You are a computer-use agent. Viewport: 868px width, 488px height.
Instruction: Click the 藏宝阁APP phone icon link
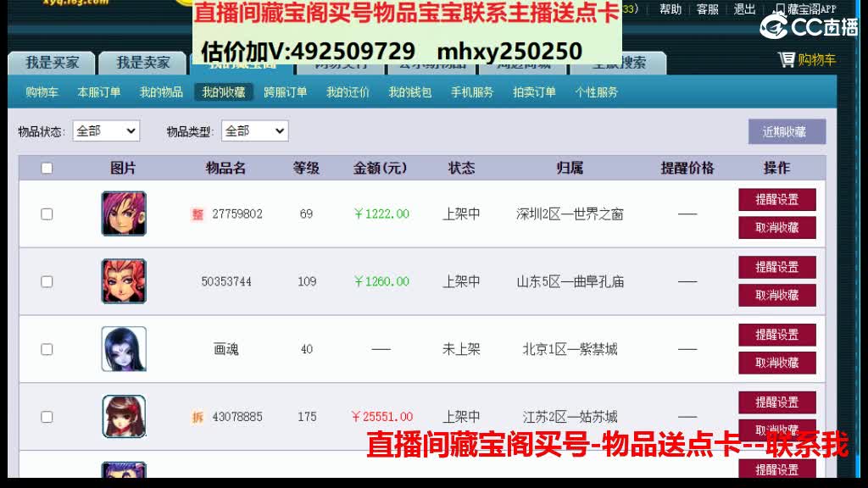point(805,8)
